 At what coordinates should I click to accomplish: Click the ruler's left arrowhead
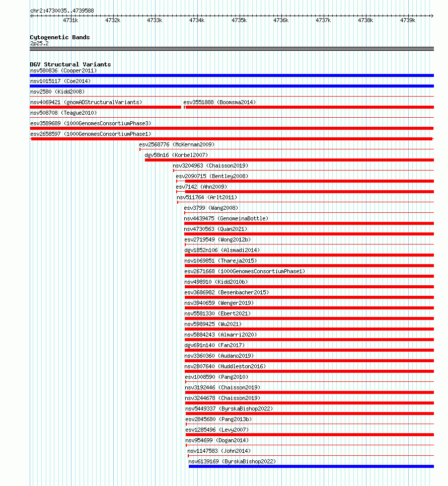[31, 16]
